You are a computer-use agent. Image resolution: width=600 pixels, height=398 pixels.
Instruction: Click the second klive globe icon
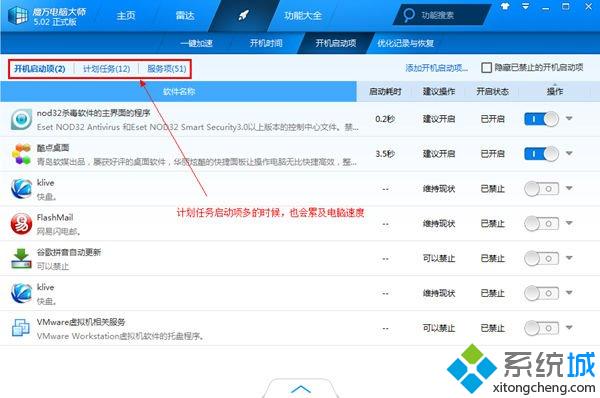21,293
